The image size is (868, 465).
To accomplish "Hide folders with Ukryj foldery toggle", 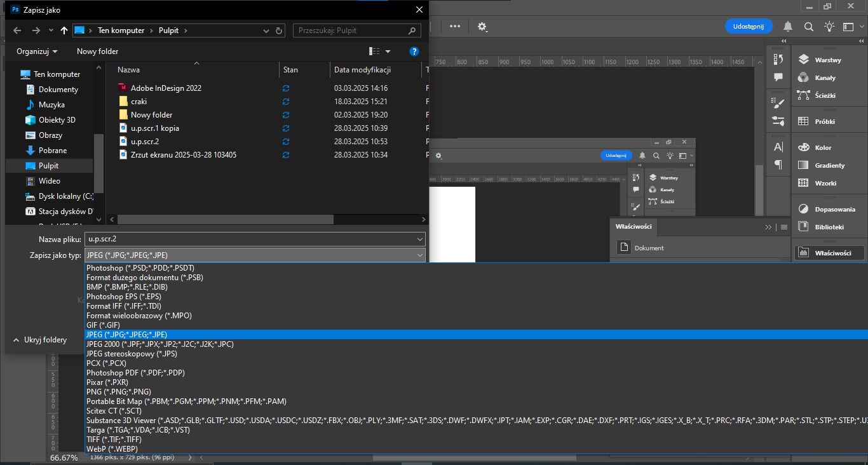I will coord(40,340).
